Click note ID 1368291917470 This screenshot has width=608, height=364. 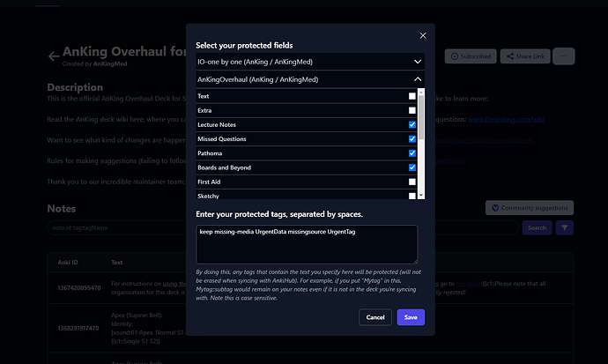click(x=78, y=328)
